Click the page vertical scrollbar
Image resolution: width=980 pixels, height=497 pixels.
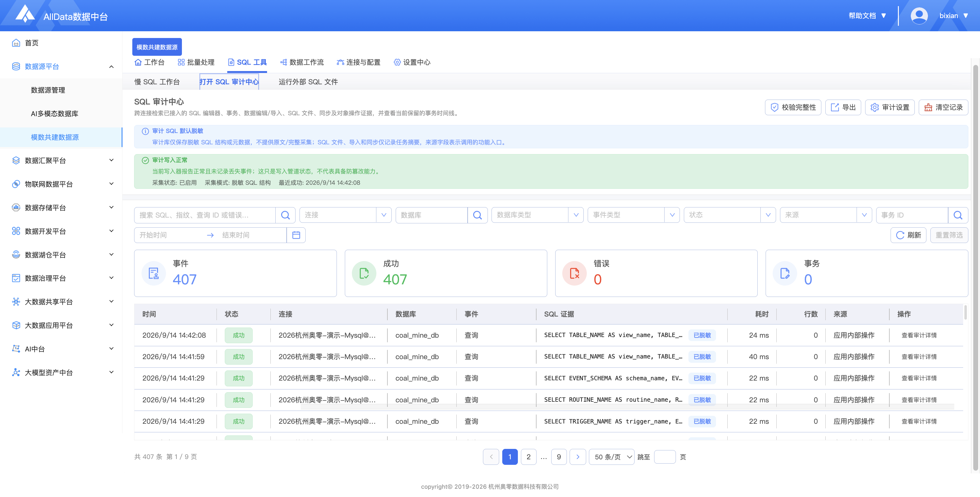(975, 267)
